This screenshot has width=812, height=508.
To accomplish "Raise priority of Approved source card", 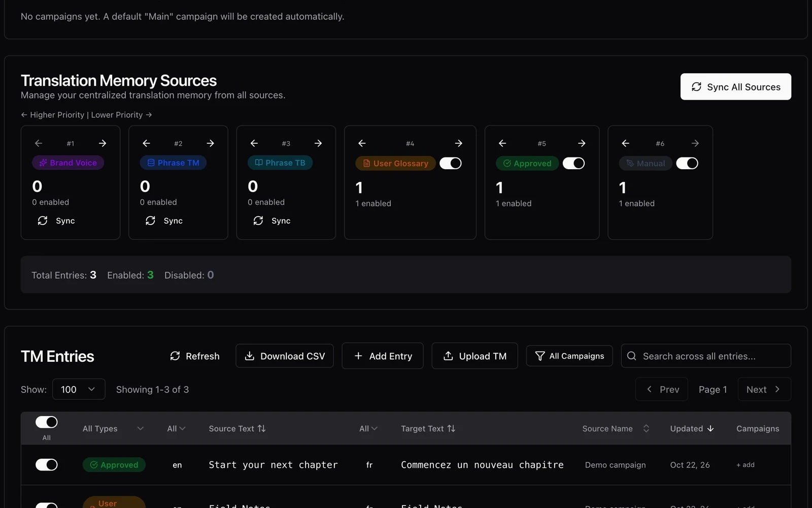I will point(502,143).
